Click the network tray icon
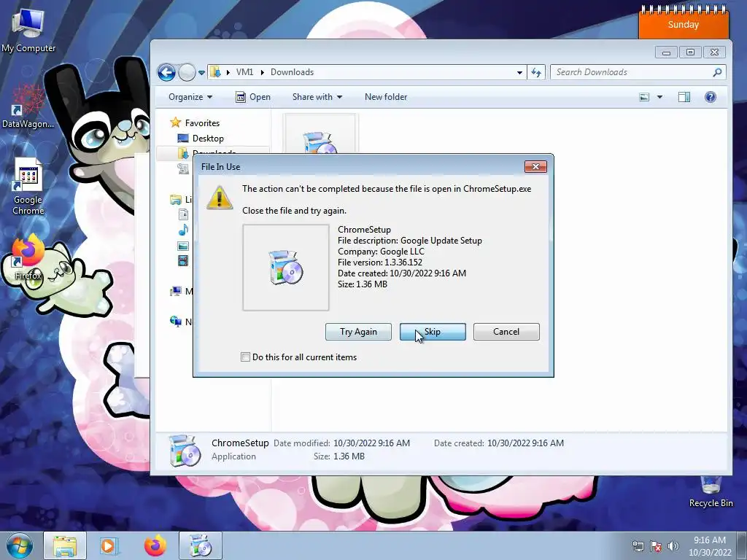The height and width of the screenshot is (560, 747). 638,546
